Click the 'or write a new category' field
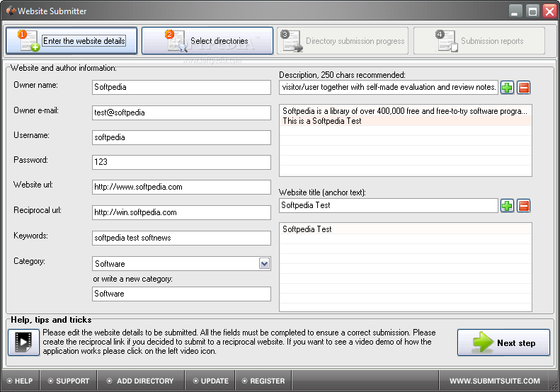Image resolution: width=560 pixels, height=392 pixels. coord(181,294)
